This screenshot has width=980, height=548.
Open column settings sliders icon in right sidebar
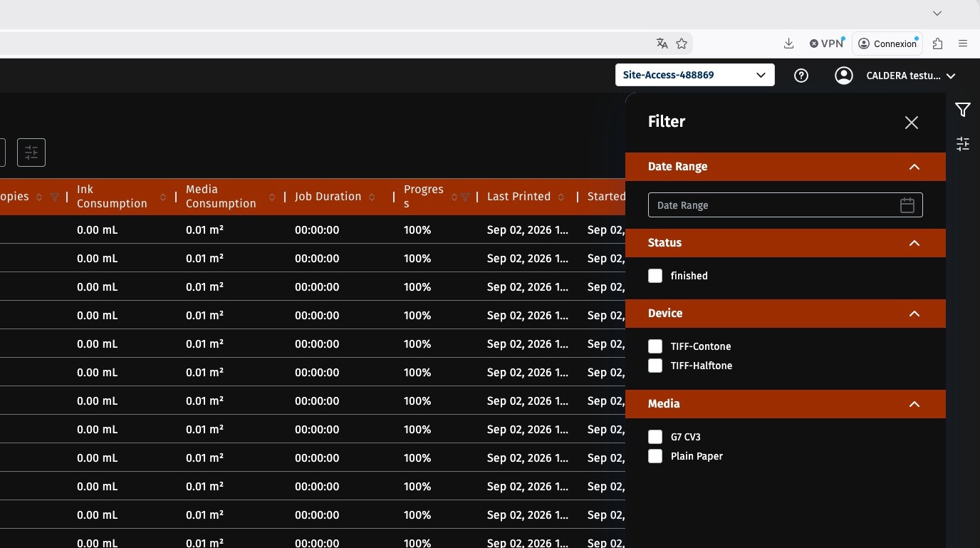click(x=963, y=144)
